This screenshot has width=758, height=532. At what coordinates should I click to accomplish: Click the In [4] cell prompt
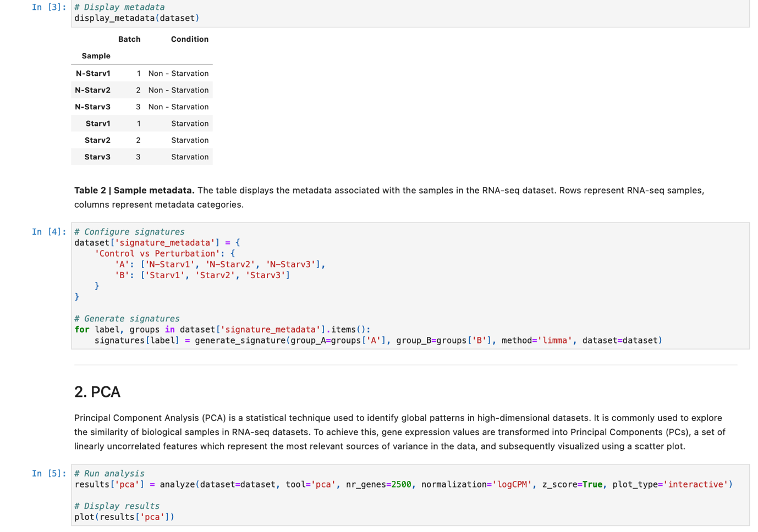[48, 232]
